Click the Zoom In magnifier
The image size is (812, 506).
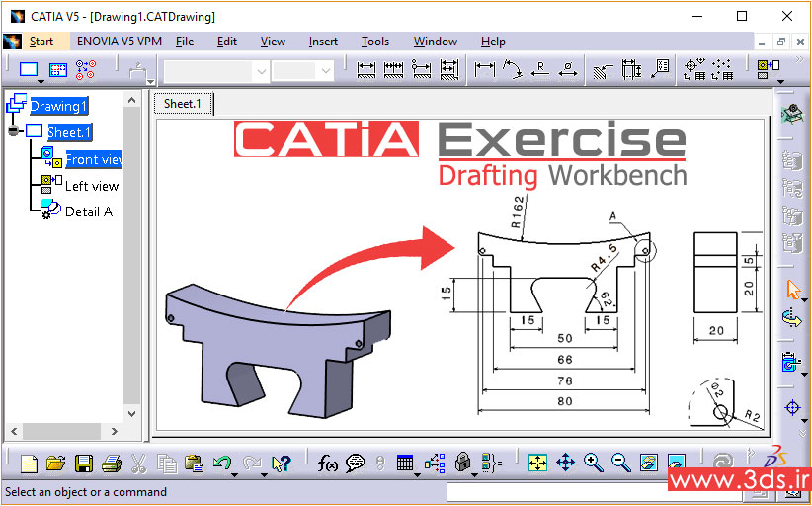click(x=594, y=463)
